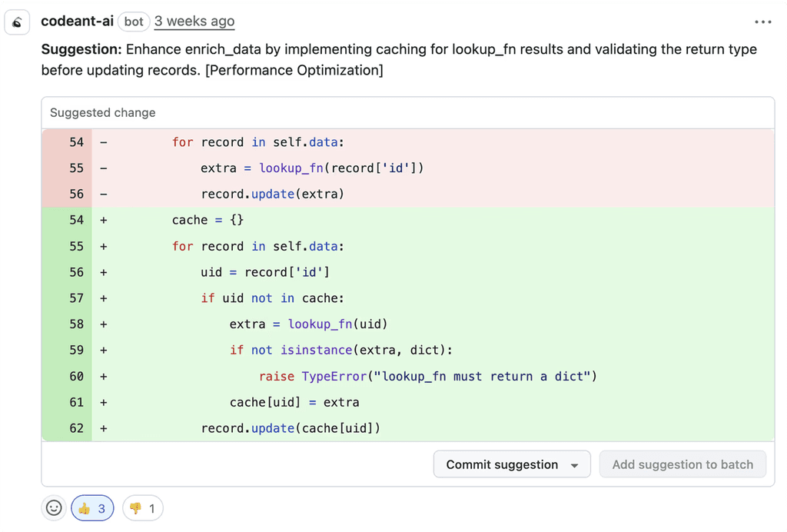Open the add reaction smiley picker
The height and width of the screenshot is (532, 787).
54,508
